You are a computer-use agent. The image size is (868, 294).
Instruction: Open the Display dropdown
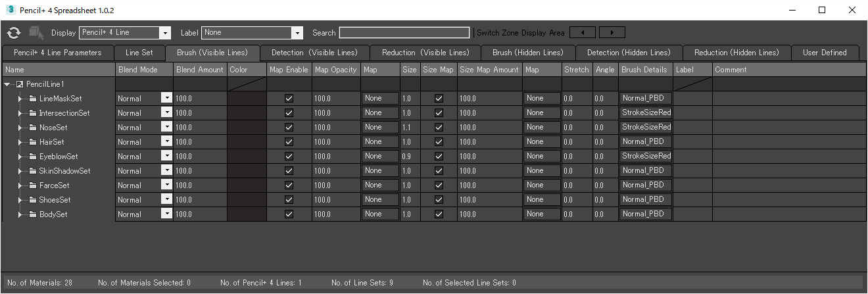[165, 33]
